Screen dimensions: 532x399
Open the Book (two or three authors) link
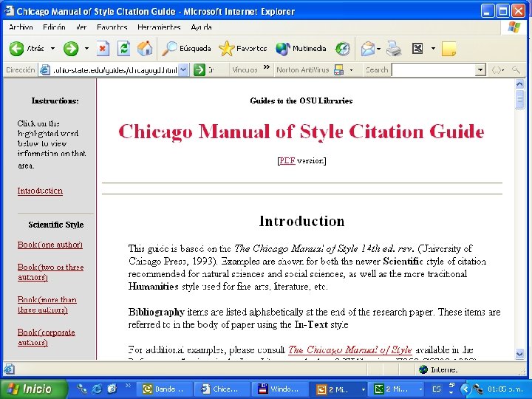point(50,272)
